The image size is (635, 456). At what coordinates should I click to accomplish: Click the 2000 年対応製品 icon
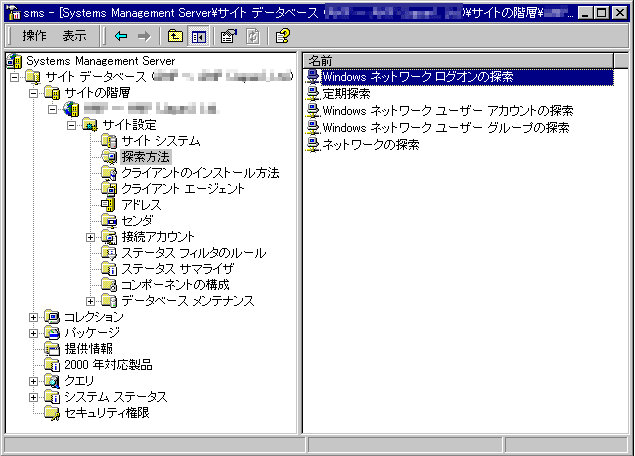[52, 365]
